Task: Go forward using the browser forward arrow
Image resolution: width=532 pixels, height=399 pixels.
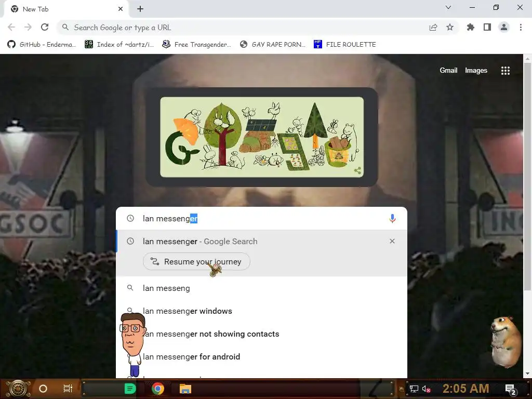Action: [28, 28]
